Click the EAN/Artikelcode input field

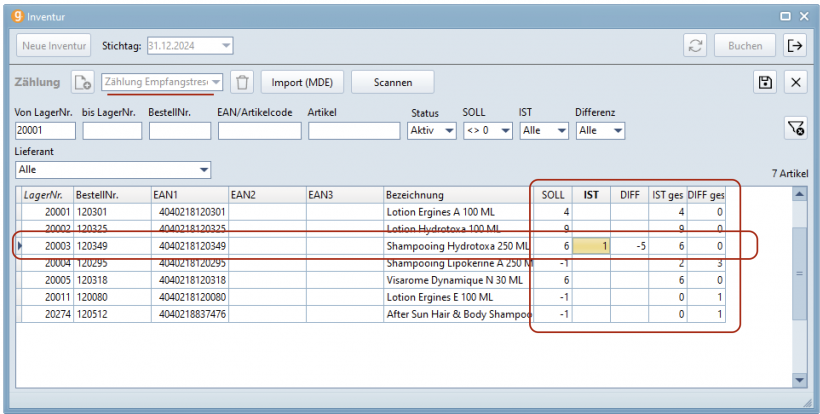pos(259,130)
